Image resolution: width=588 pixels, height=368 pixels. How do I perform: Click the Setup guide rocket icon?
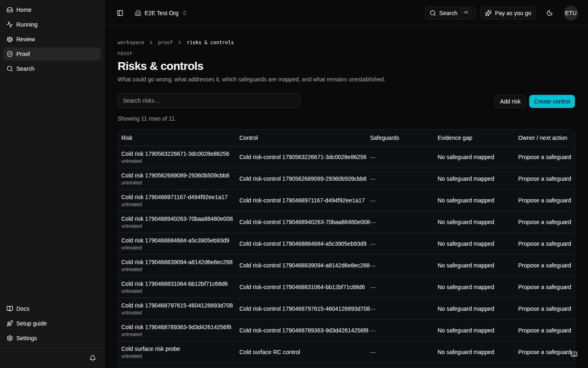coord(10,323)
